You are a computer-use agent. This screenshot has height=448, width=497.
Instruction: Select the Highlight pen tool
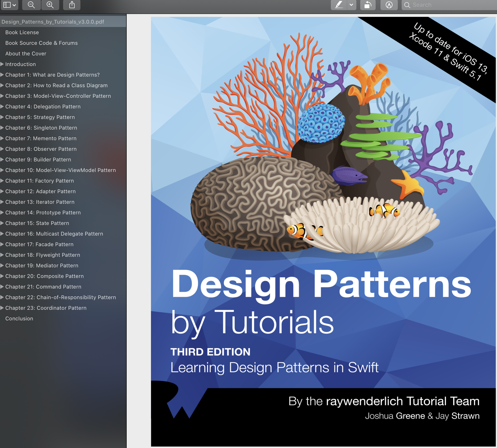(339, 5)
